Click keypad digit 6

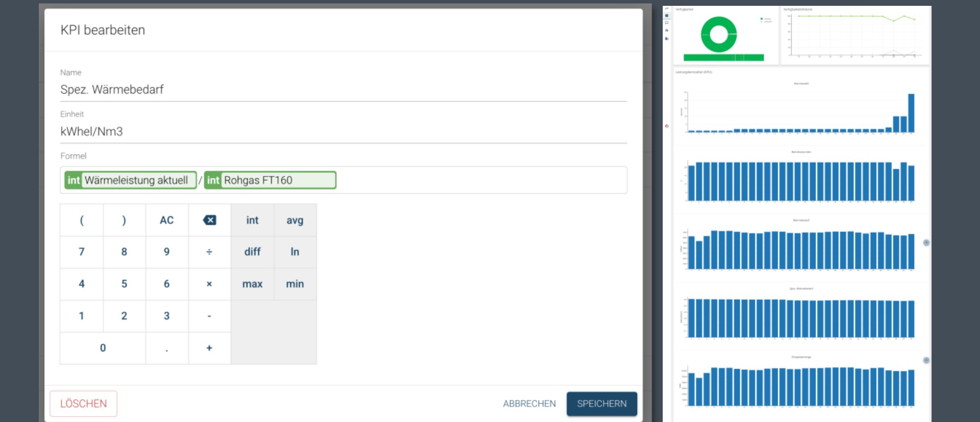[166, 284]
